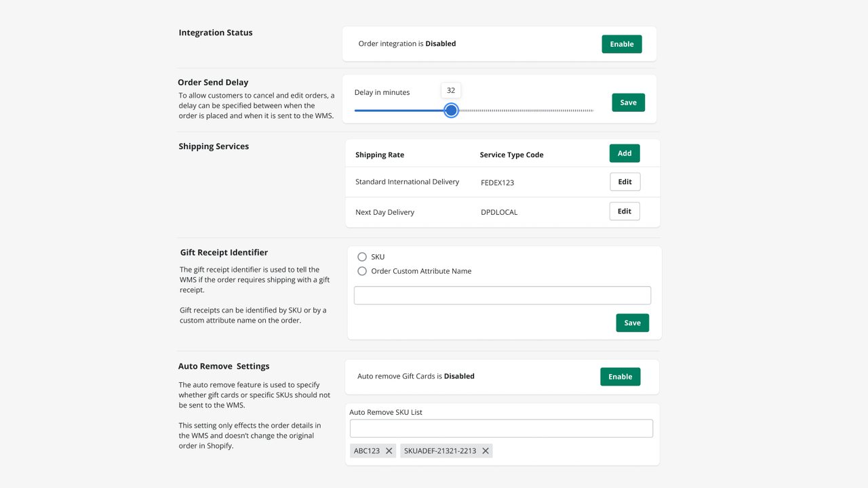Choose Order Custom Attribute Name option

pyautogui.click(x=362, y=270)
